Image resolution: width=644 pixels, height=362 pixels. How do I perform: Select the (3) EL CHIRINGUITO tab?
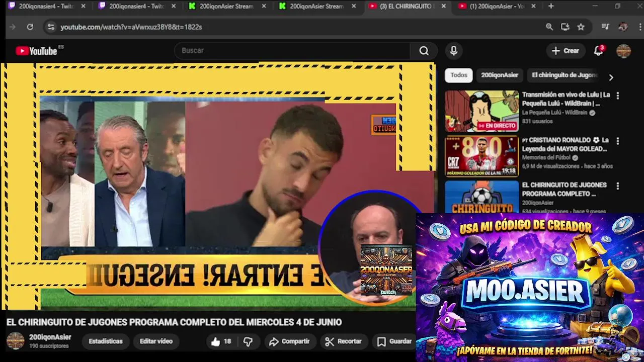[x=407, y=7]
